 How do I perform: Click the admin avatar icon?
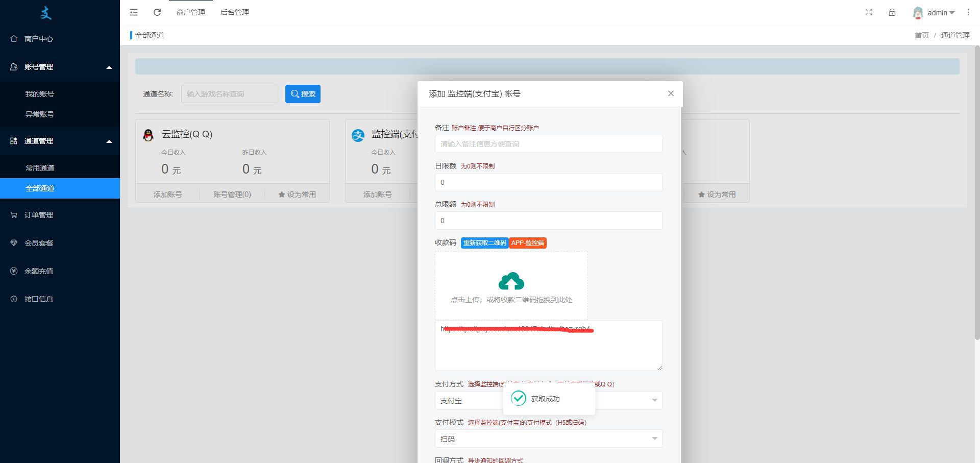(918, 13)
